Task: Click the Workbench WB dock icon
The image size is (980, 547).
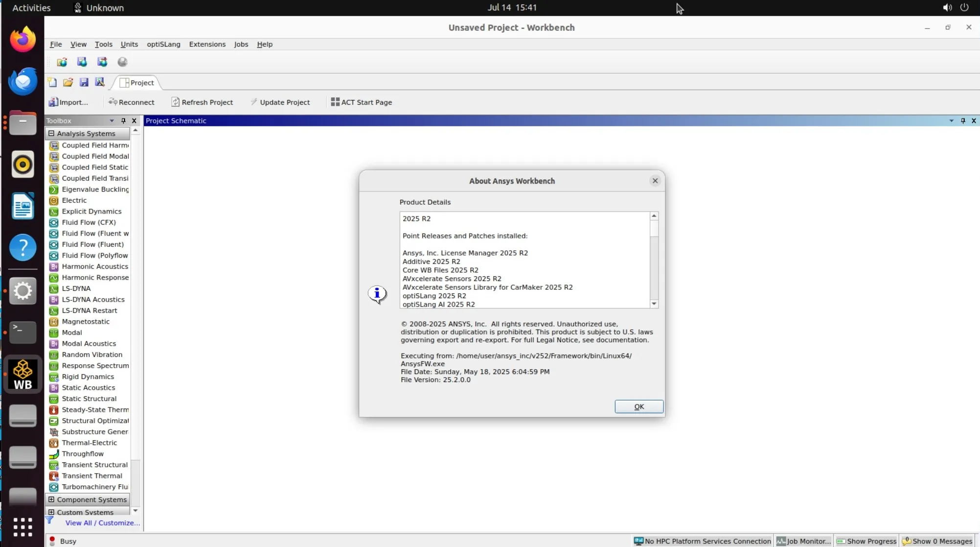Action: click(x=23, y=375)
